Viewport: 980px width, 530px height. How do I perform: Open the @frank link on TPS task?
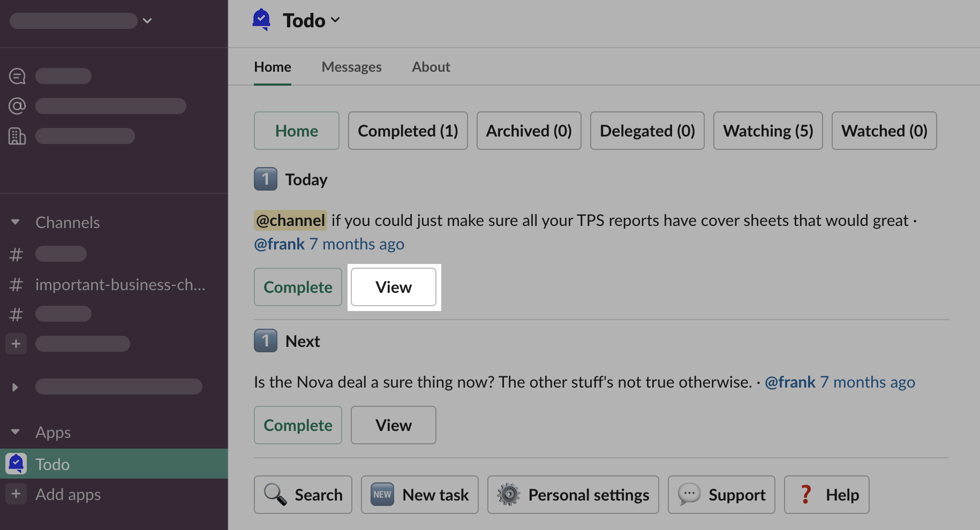click(279, 244)
